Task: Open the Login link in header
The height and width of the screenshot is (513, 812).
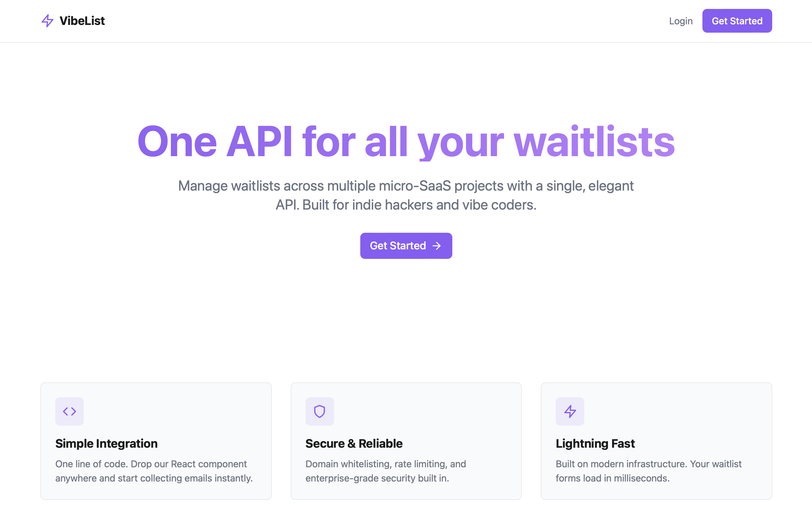Action: point(680,21)
